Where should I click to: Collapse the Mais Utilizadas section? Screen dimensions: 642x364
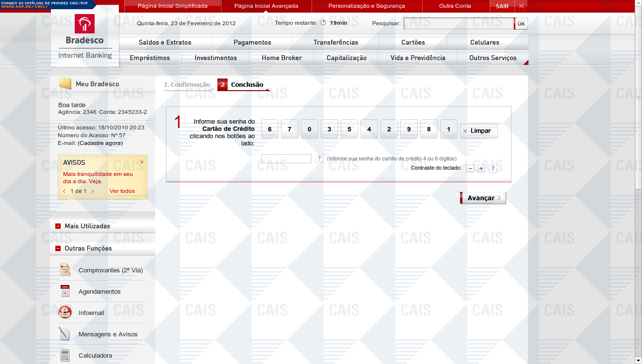click(x=58, y=226)
